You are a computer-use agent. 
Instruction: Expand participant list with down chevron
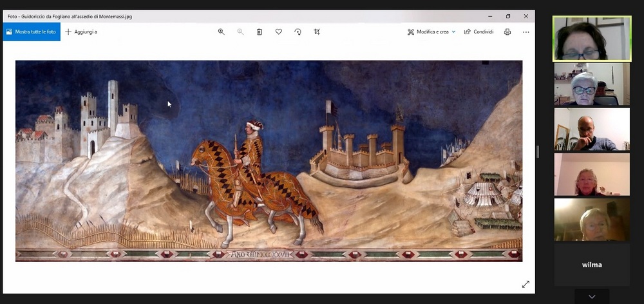tap(592, 296)
